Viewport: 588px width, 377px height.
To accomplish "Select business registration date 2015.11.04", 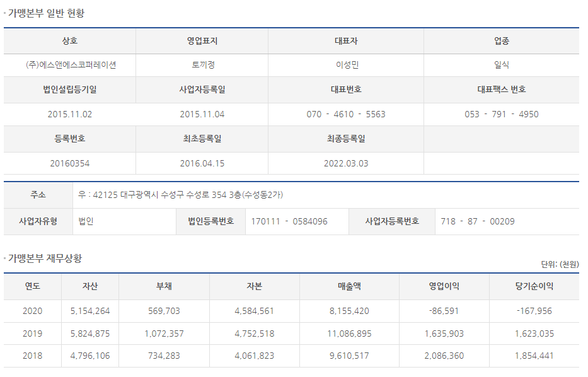I will coord(202,114).
